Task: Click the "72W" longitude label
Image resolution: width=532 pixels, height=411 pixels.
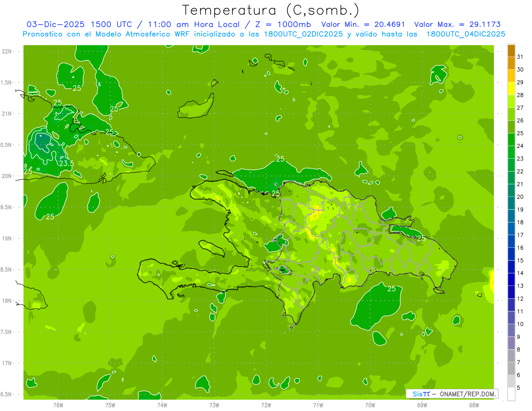Action: [266, 405]
